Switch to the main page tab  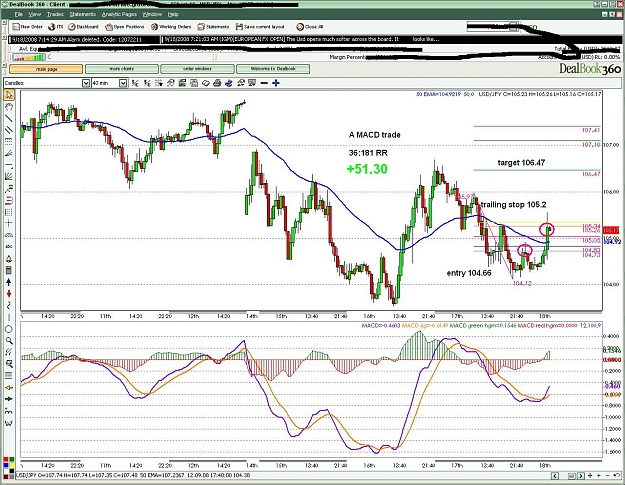[x=46, y=69]
